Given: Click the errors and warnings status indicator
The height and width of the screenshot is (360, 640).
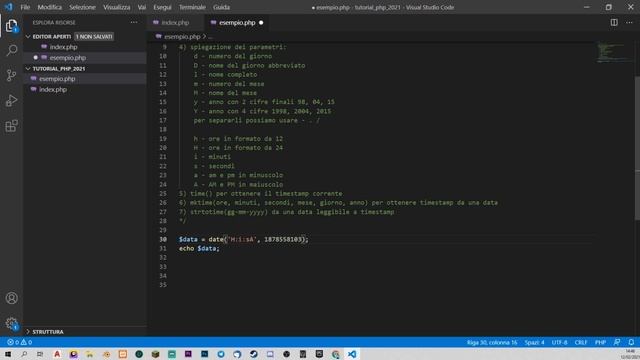Looking at the screenshot, I should pyautogui.click(x=20, y=342).
